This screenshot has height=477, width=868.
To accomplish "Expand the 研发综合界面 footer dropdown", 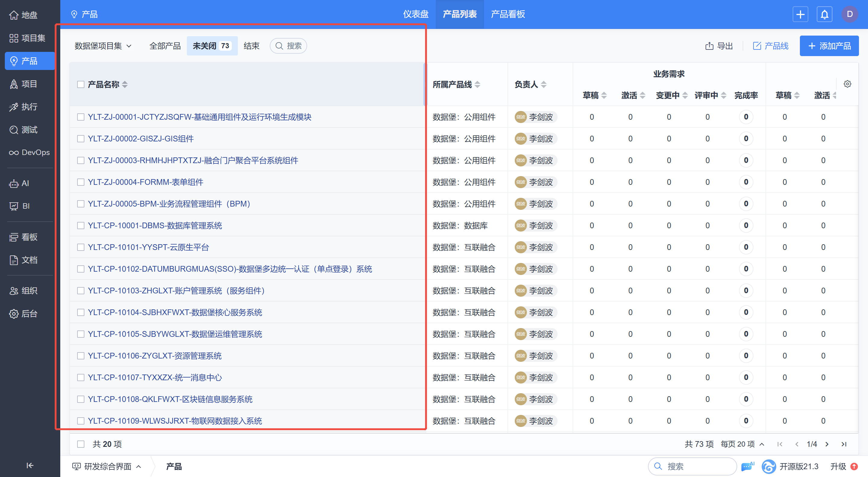I will pyautogui.click(x=107, y=466).
